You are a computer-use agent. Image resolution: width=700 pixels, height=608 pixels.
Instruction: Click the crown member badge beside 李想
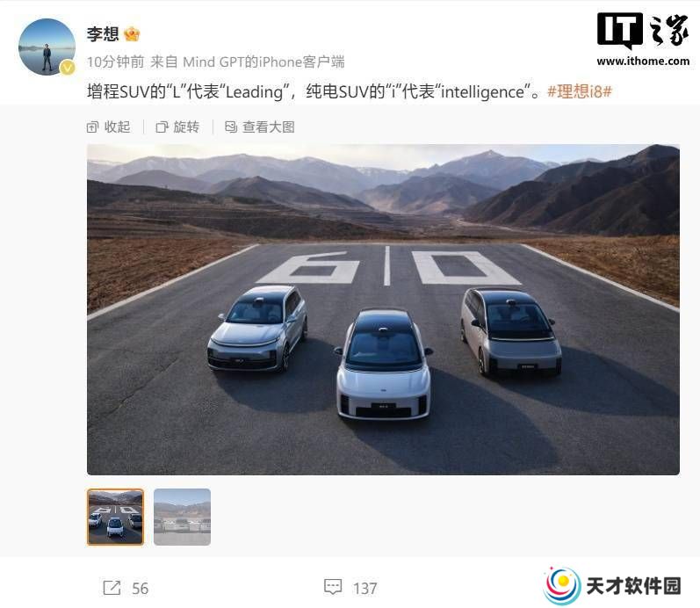(x=132, y=34)
